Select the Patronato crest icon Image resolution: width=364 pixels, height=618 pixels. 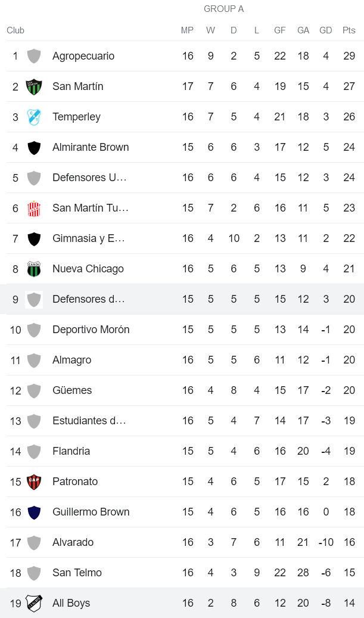pyautogui.click(x=34, y=481)
